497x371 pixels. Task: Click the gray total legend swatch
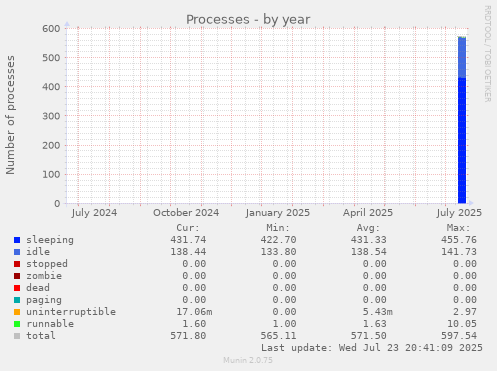point(17,336)
